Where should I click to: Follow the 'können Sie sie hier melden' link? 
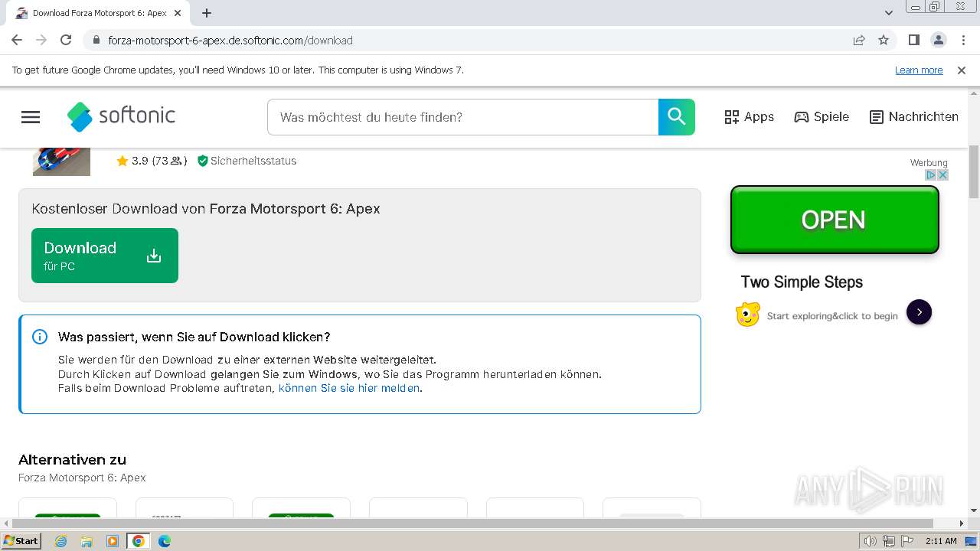[x=349, y=388]
